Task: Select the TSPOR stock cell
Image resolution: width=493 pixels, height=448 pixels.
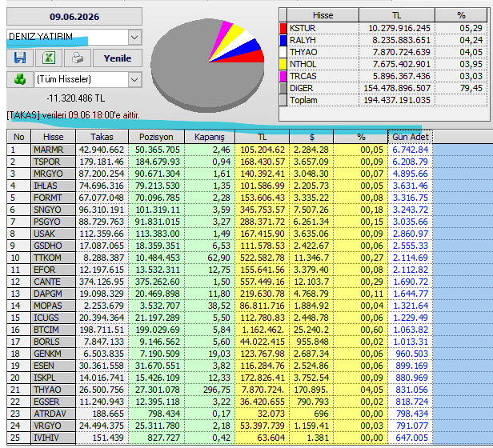Action: [54, 162]
